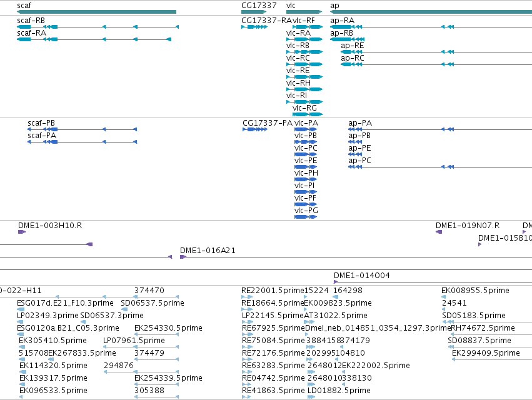Select the vlc-PI protein label
Image resolution: width=532 pixels, height=400 pixels.
304,186
